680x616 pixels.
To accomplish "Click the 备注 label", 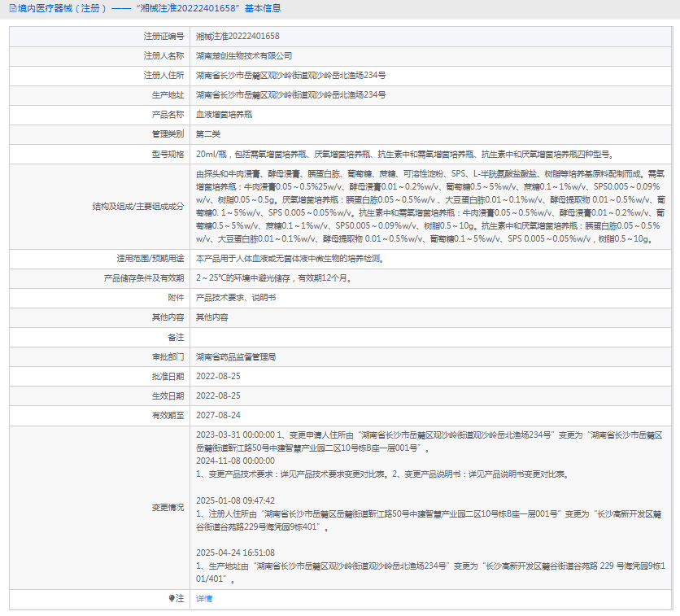I will tap(176, 337).
